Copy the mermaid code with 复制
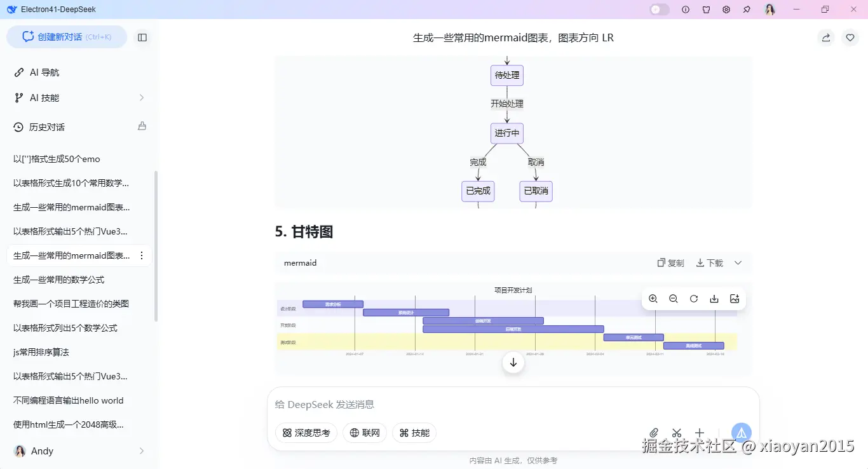868x469 pixels. (x=670, y=262)
